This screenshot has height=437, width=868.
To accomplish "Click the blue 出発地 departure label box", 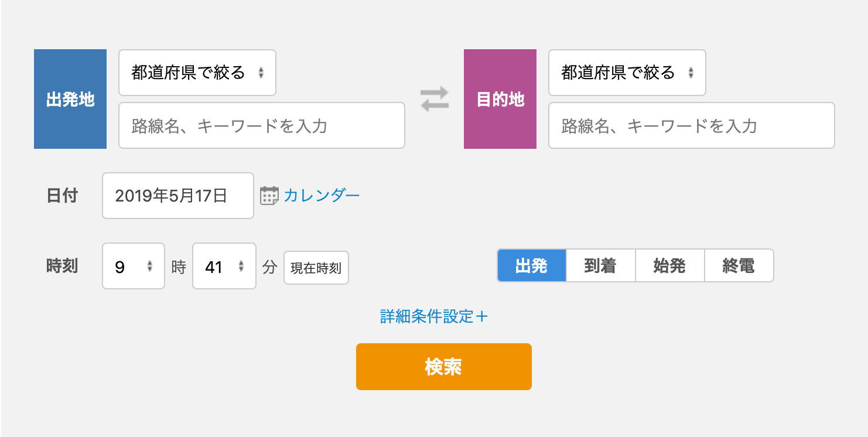I will pyautogui.click(x=70, y=98).
